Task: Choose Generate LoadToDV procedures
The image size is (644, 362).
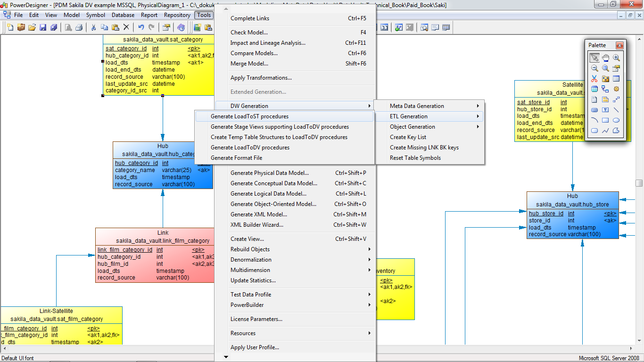Action: pos(284,148)
